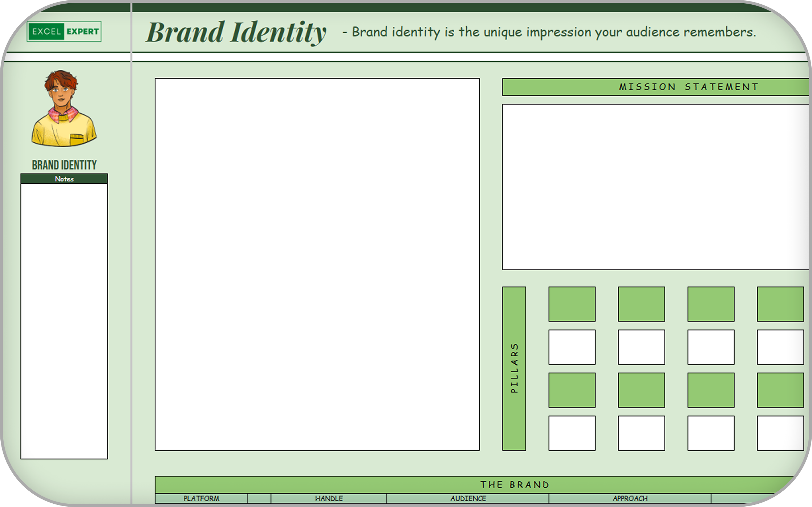Select the HANDLE column header
812x507 pixels.
329,498
